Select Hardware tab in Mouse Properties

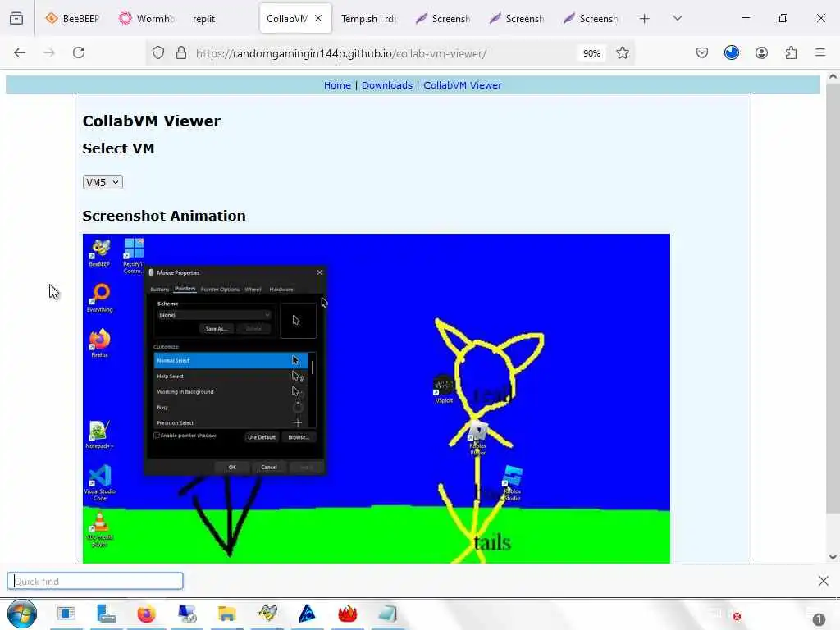[281, 290]
